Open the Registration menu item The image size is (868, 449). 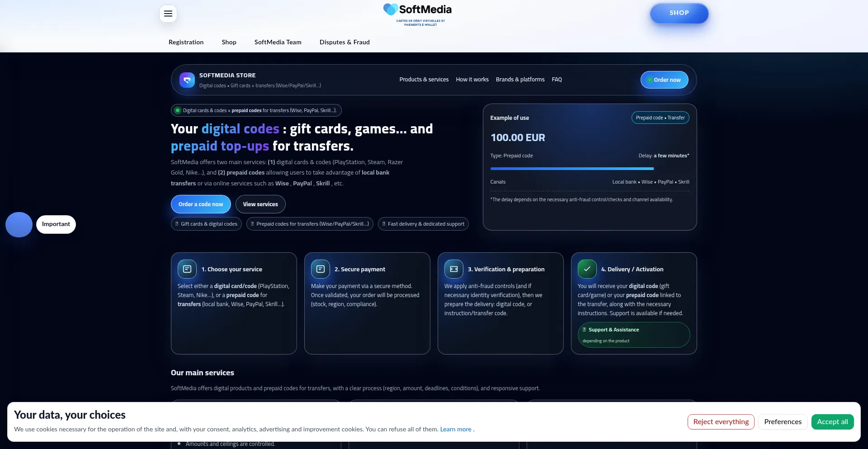186,42
